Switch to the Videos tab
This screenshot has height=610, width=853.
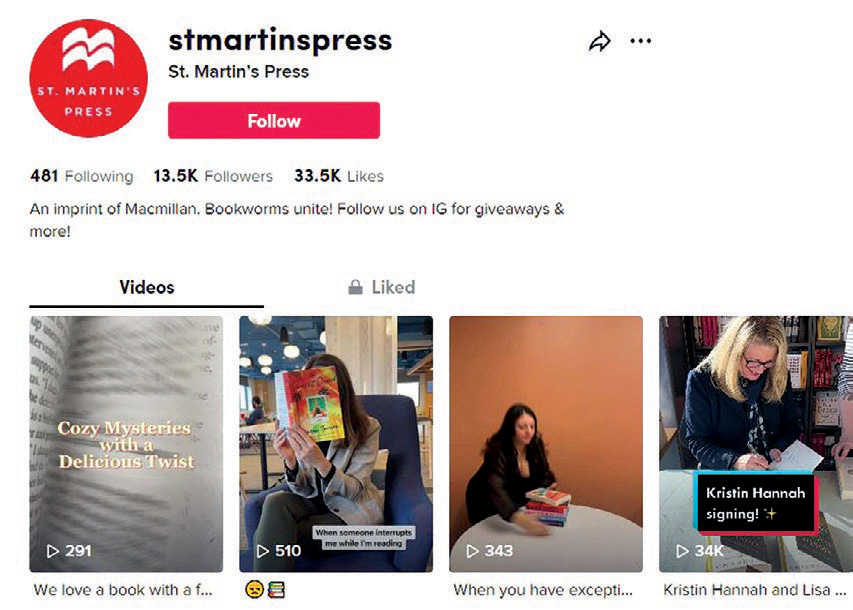coord(147,287)
